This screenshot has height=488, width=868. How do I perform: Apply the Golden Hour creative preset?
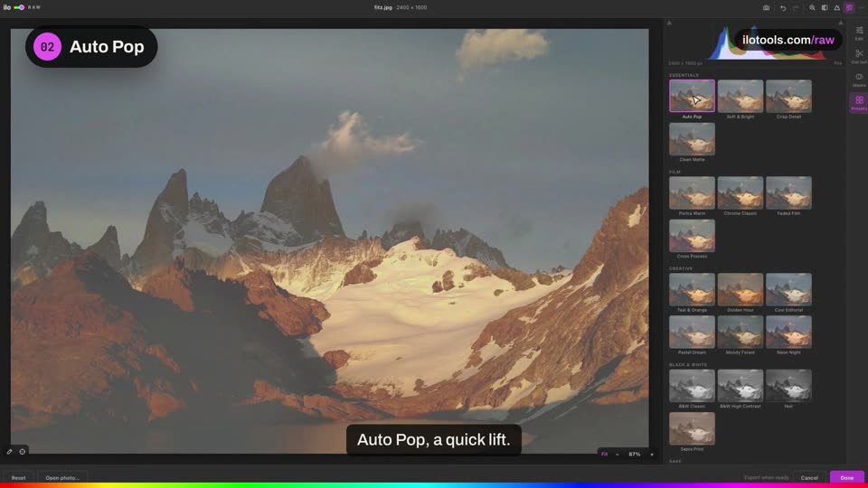tap(741, 289)
